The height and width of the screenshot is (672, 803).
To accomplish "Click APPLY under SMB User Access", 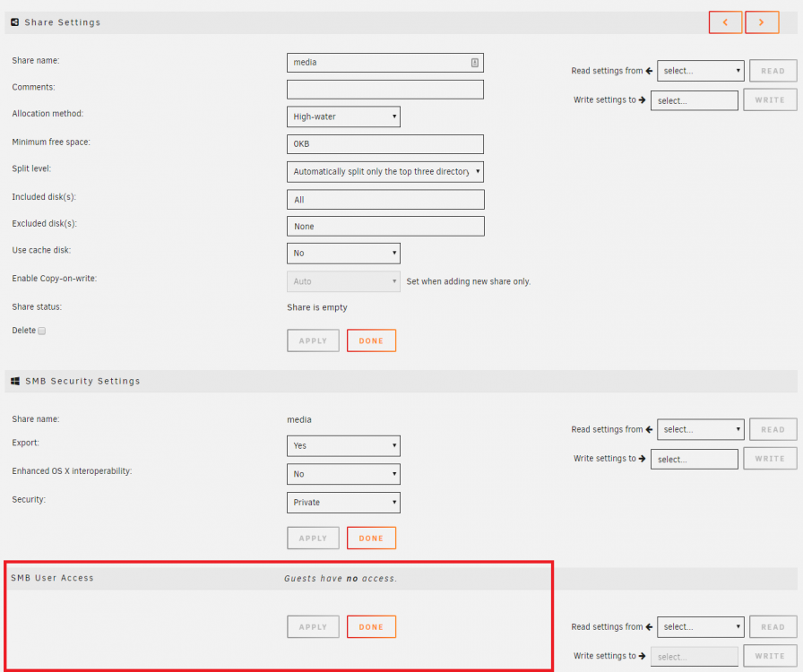I will (313, 627).
